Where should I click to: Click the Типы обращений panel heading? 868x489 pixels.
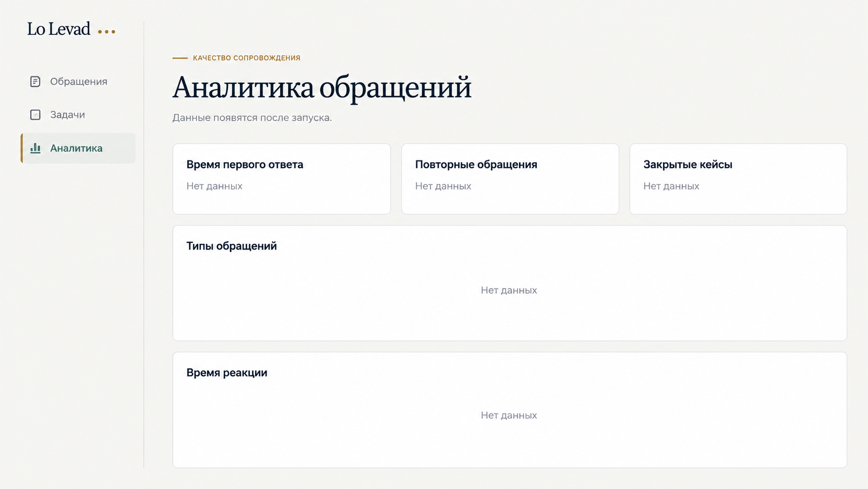tap(232, 246)
